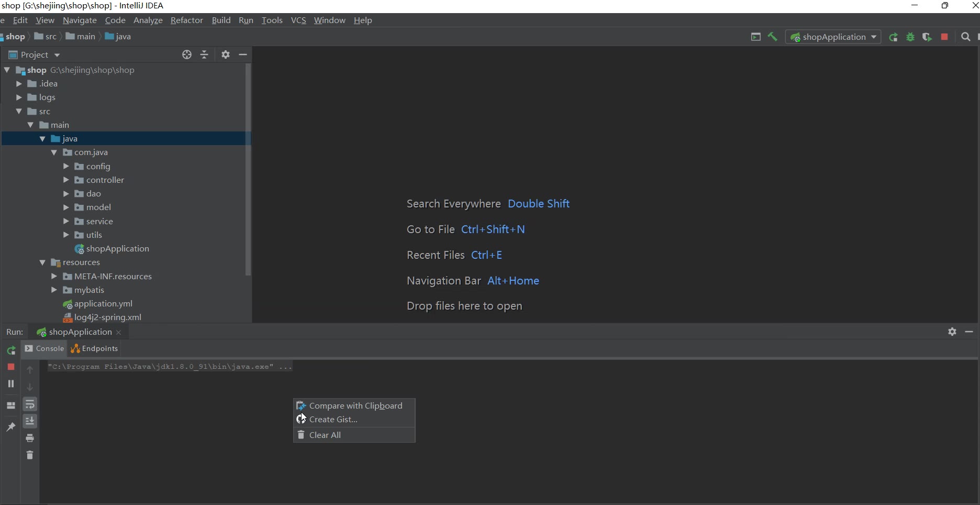This screenshot has width=980, height=505.
Task: Collapse all in Project panel
Action: (204, 54)
